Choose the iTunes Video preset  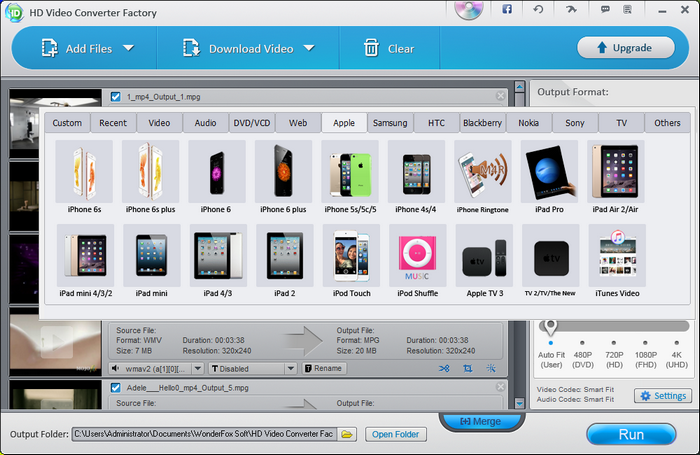click(x=616, y=261)
